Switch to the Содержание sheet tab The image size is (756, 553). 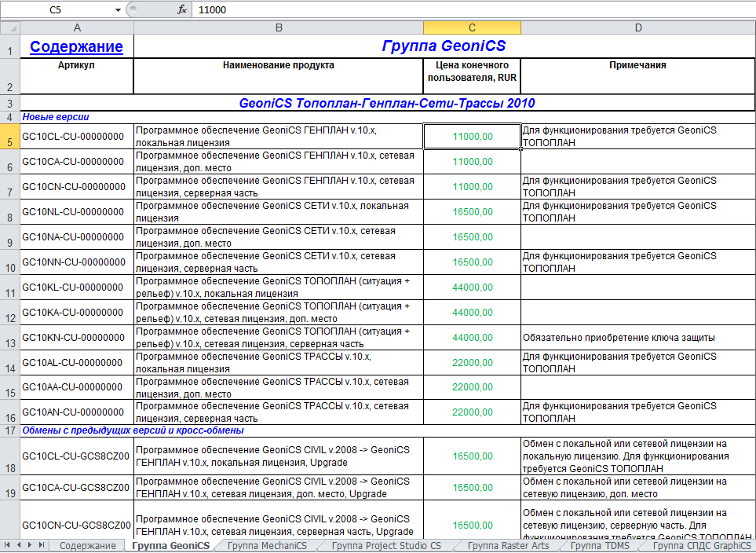[88, 546]
